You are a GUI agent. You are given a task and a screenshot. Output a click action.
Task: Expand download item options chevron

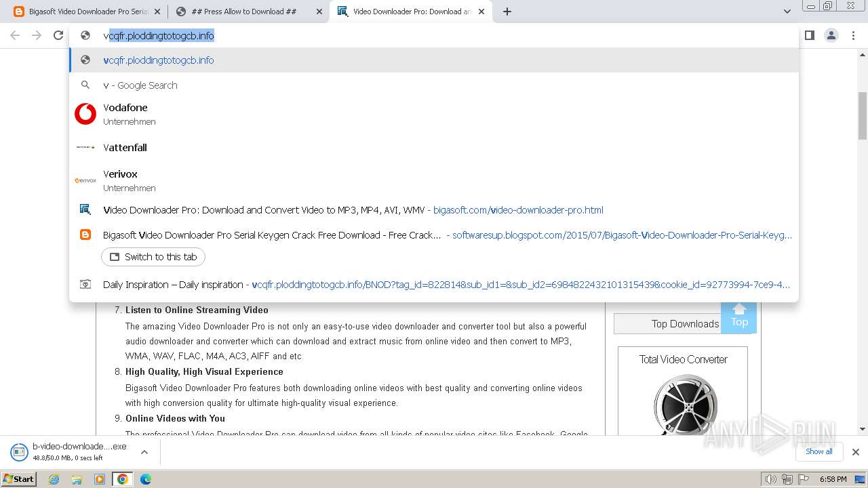pos(144,451)
